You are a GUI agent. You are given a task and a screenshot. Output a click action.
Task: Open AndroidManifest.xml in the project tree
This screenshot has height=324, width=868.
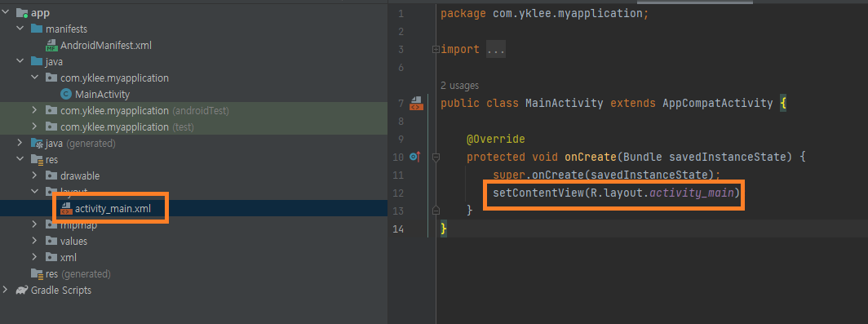click(x=106, y=46)
